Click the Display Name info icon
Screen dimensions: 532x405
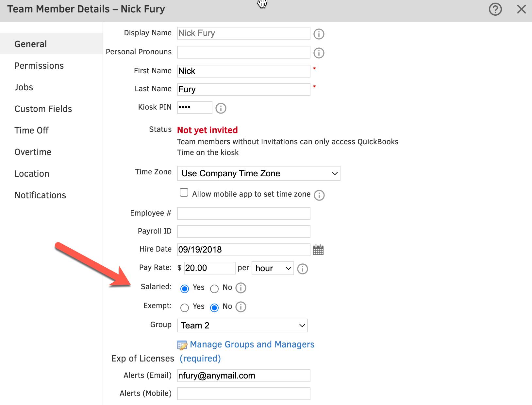[319, 34]
